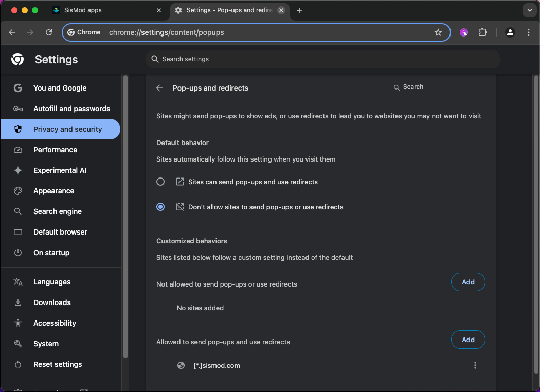Screen dimensions: 540x392
Task: Open Accessibility settings section
Action: click(x=60, y=323)
